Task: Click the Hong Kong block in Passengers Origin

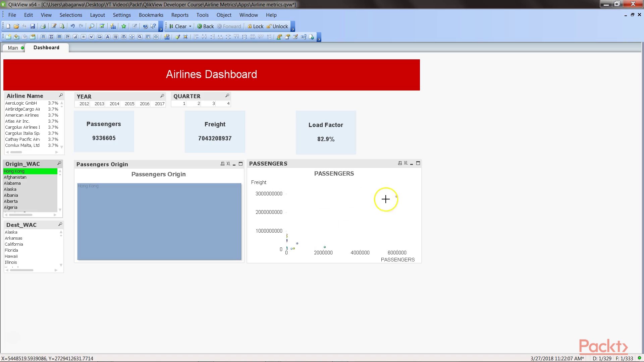Action: pyautogui.click(x=159, y=221)
